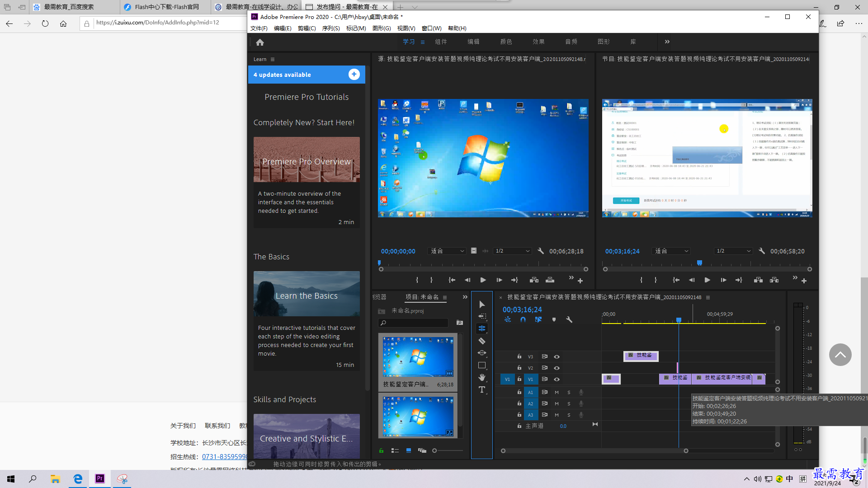Open the 序列(S) menu
This screenshot has width=868, height=488.
coord(331,28)
